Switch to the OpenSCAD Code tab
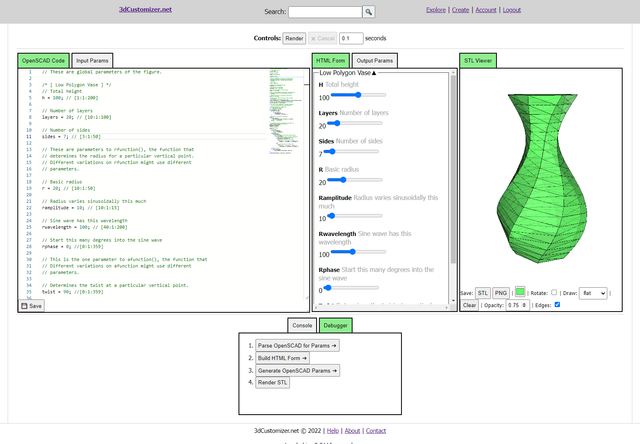The height and width of the screenshot is (444, 640). (43, 60)
